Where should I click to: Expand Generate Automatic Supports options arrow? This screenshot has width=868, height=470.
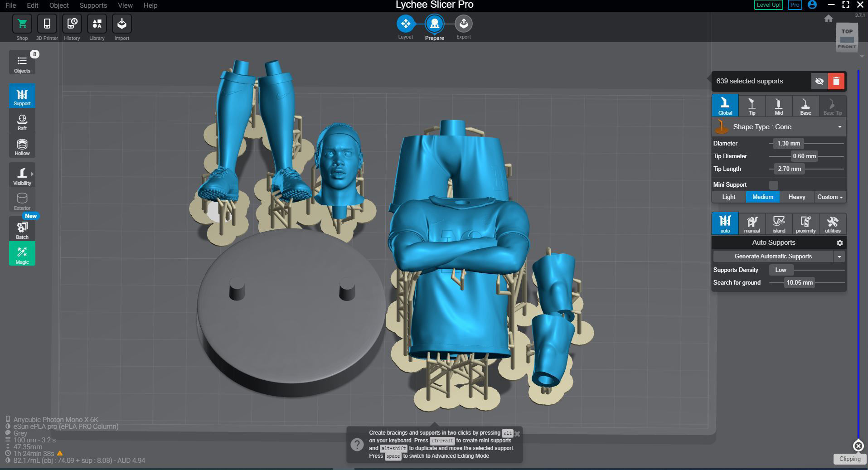tap(839, 257)
